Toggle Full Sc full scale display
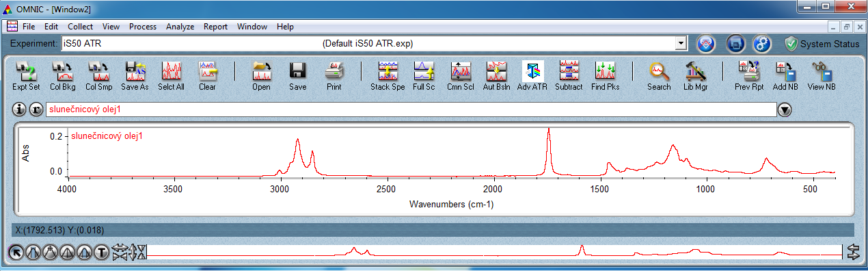Viewport: 868px width, 271px height. click(424, 75)
